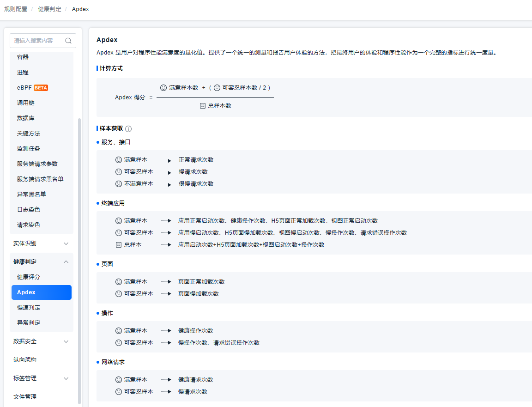Expand the 数据安全 menu section
532x407 pixels.
66,341
